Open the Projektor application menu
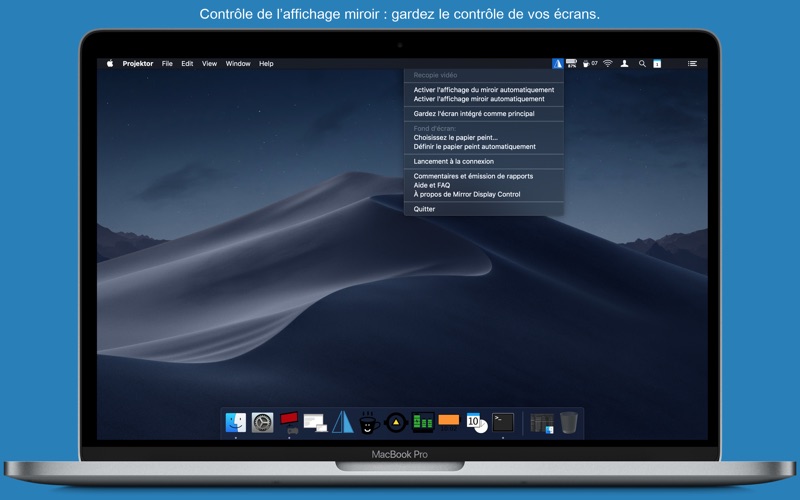 (x=138, y=64)
